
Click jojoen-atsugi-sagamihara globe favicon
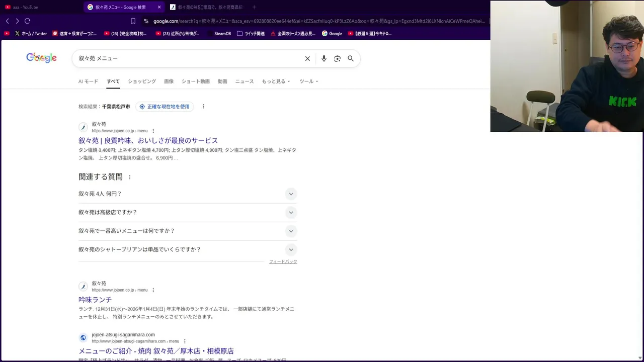click(x=83, y=338)
